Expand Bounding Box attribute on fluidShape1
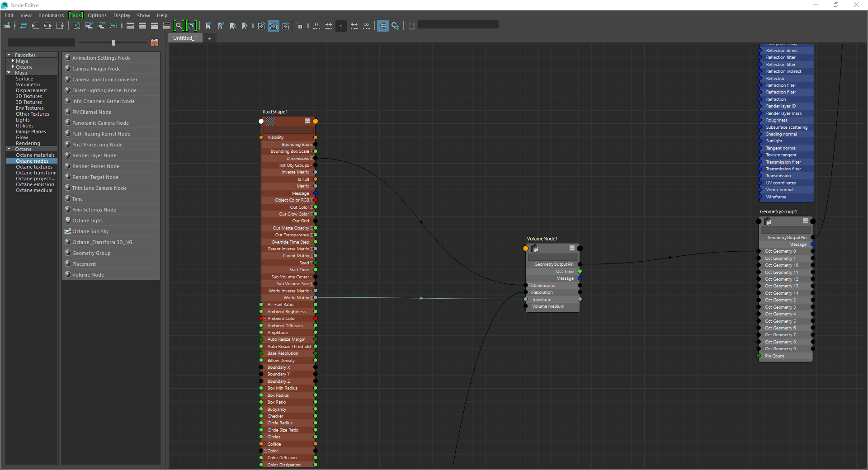The width and height of the screenshot is (868, 470). point(311,145)
